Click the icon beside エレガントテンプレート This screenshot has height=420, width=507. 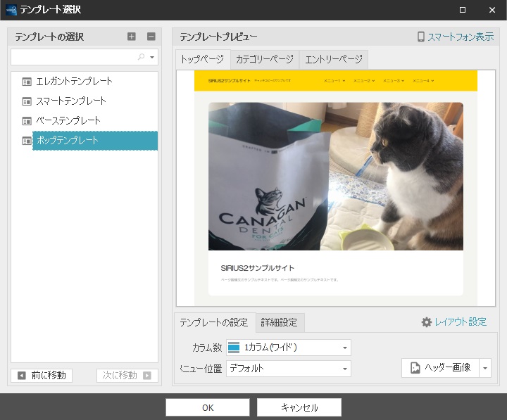point(27,82)
